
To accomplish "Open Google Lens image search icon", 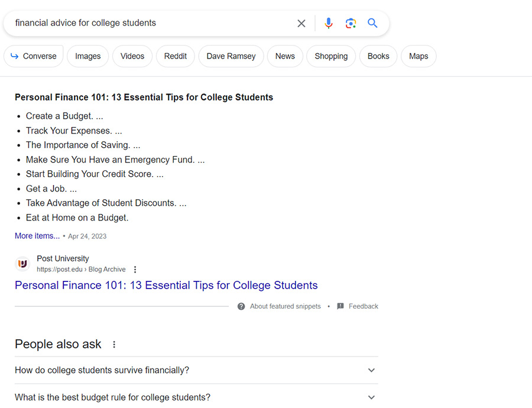I will click(351, 23).
